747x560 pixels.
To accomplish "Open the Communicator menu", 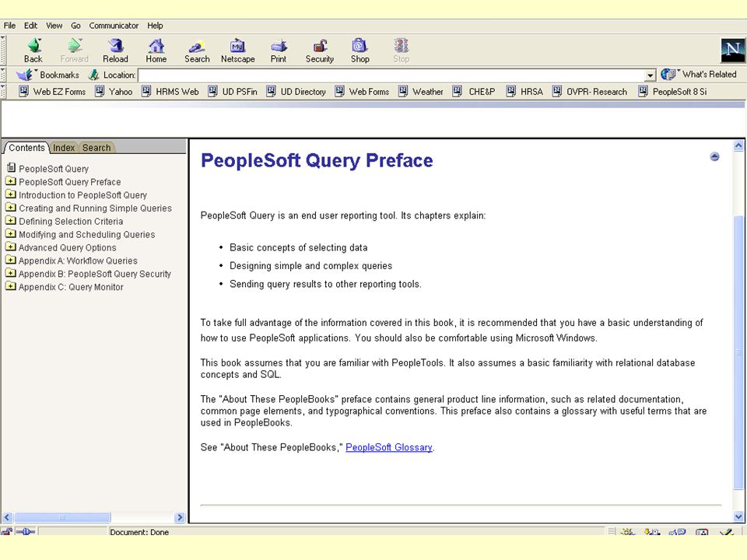I will pyautogui.click(x=114, y=26).
